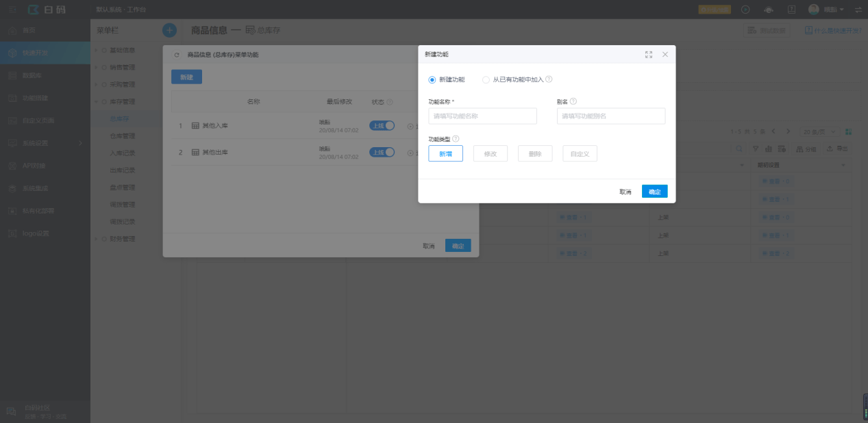868x423 pixels.
Task: Open the 20条/页 page size dropdown
Action: click(821, 131)
